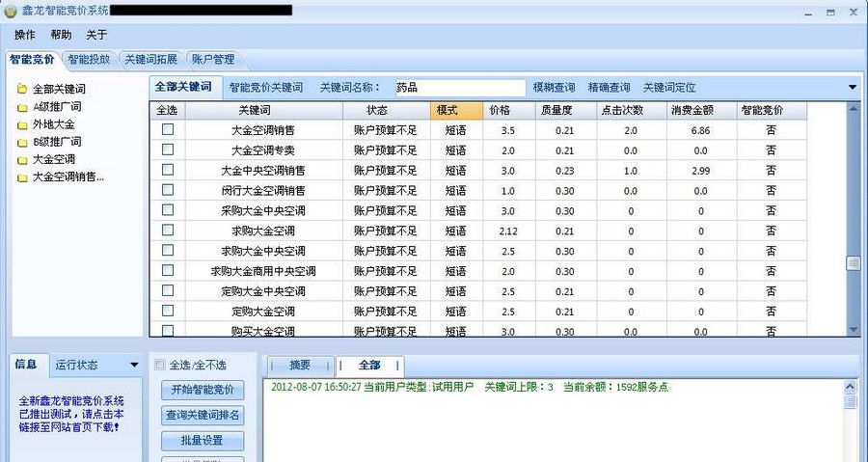Click the 鑫龙 app icon in title bar
Viewport: 868px width, 462px height.
pyautogui.click(x=11, y=11)
